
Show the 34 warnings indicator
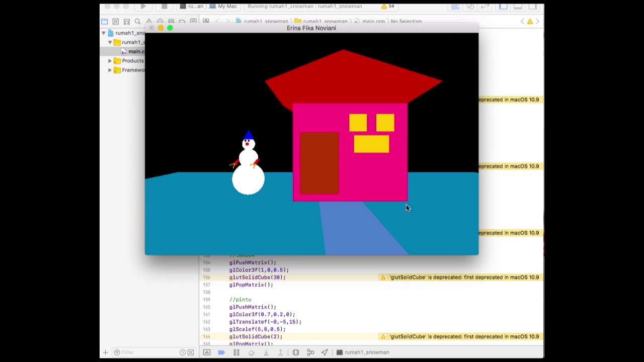(x=388, y=7)
